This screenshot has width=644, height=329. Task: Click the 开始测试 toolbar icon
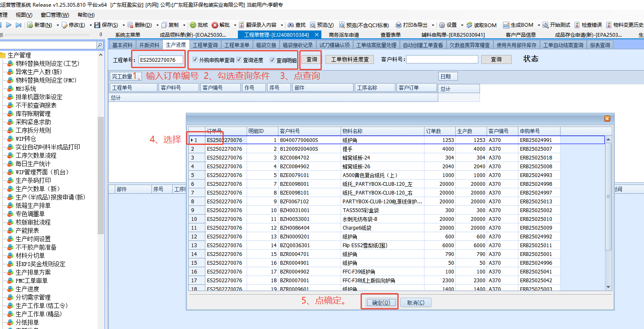[x=545, y=25]
